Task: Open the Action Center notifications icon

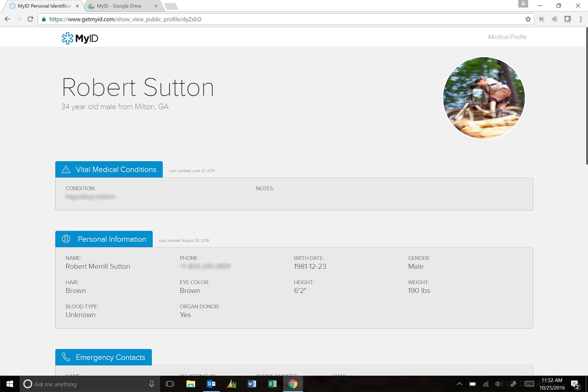Action: click(575, 384)
